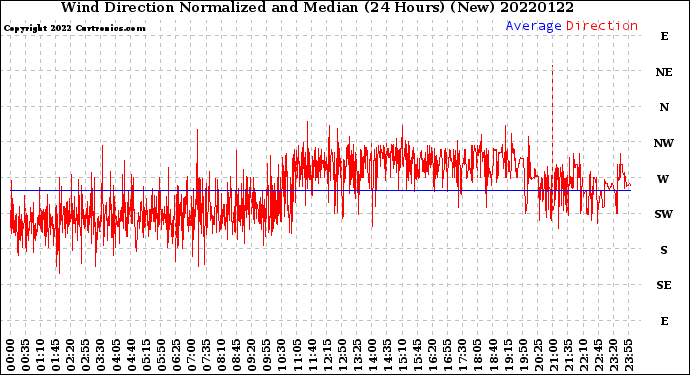Click the chart title text
This screenshot has width=690, height=375.
[x=317, y=8]
